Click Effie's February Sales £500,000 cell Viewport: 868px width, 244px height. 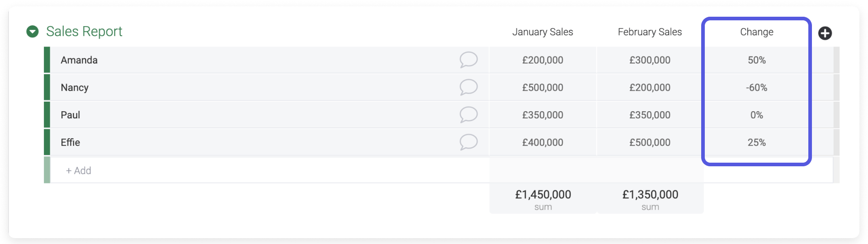click(x=650, y=142)
